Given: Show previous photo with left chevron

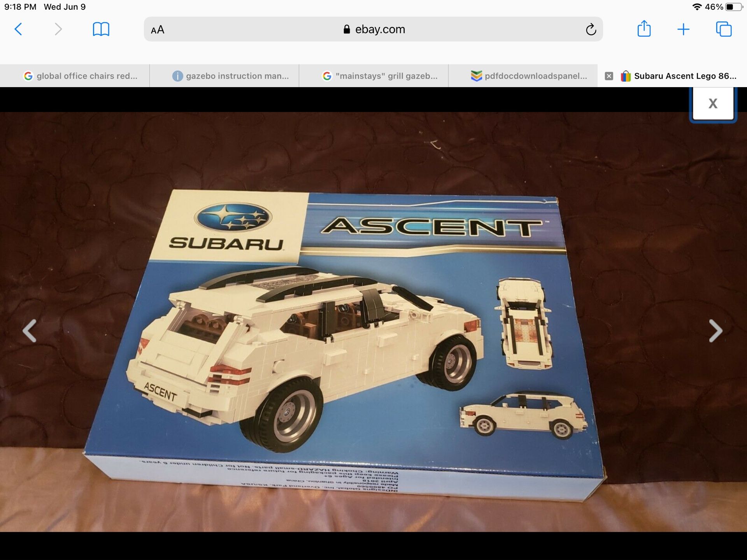Looking at the screenshot, I should (30, 331).
